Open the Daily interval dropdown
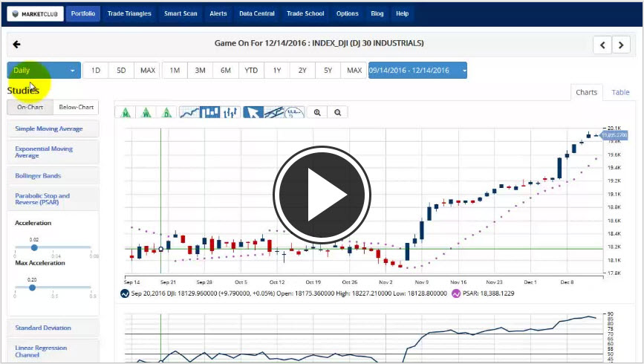 [x=44, y=71]
